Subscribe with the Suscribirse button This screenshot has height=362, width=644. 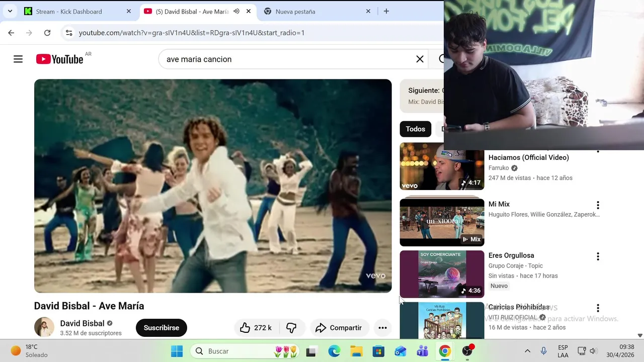click(161, 328)
